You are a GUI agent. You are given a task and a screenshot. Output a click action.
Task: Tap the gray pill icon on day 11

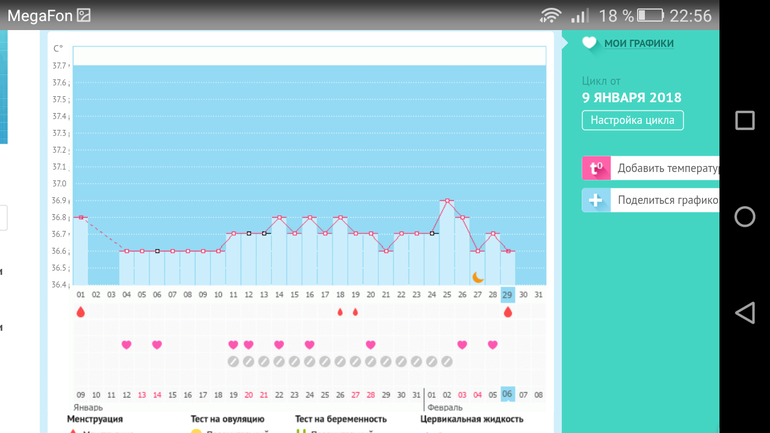point(233,362)
